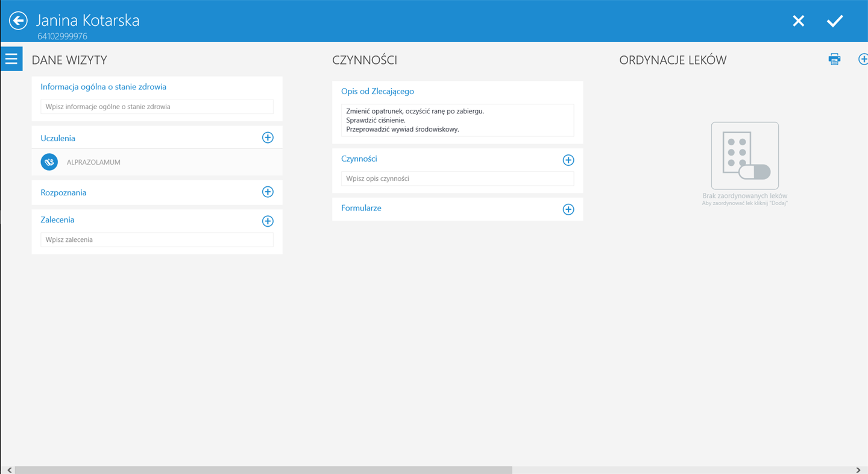The width and height of the screenshot is (868, 474).
Task: Focus the Wpisz opis czynności field
Action: pos(458,179)
